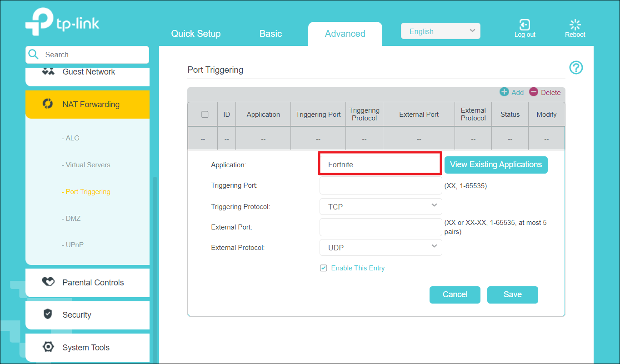The width and height of the screenshot is (620, 364).
Task: Open the Triggering Protocol TCP dropdown
Action: pyautogui.click(x=380, y=207)
